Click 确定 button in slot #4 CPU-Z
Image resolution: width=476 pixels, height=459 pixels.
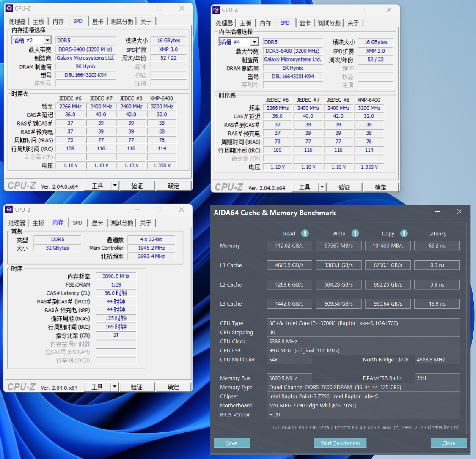click(380, 187)
